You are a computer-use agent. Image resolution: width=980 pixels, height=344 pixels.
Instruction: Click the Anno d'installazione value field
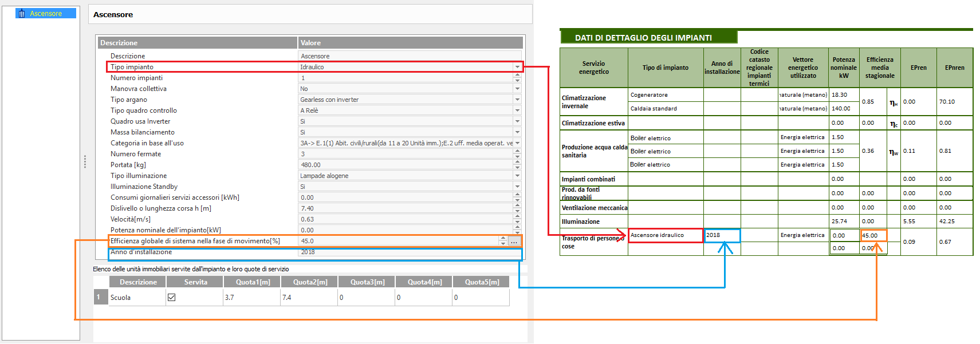[x=401, y=252]
